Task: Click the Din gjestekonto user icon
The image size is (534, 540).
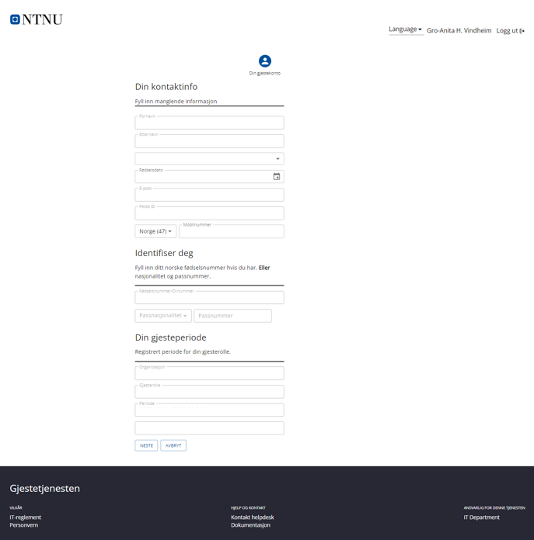Action: pos(265,61)
